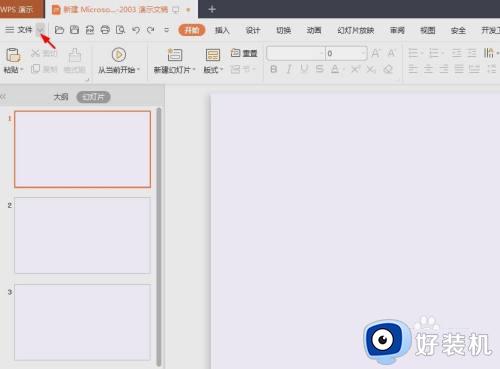Toggle Strikethrough formatting
The height and width of the screenshot is (369, 500).
319,69
